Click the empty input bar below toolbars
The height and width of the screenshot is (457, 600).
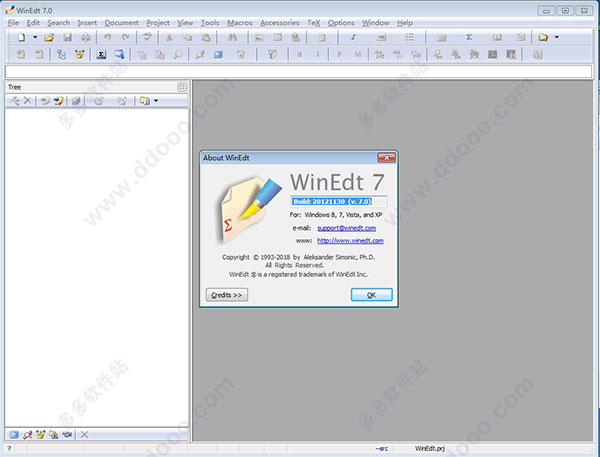pyautogui.click(x=298, y=71)
